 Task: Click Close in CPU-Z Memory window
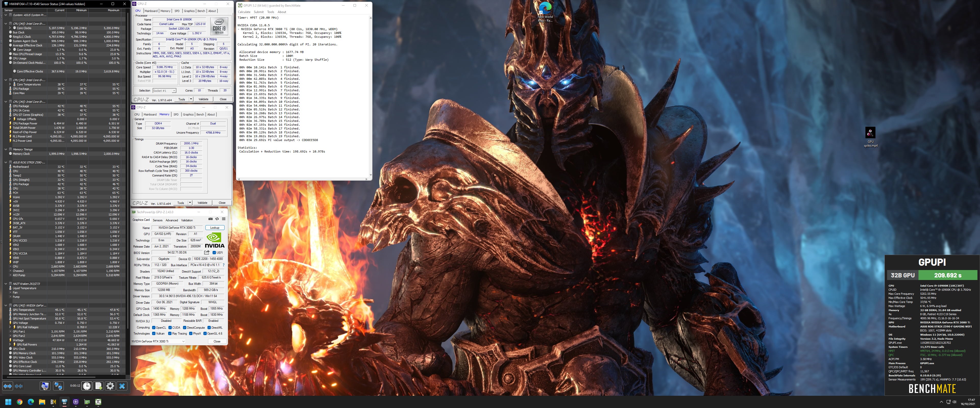(x=222, y=203)
